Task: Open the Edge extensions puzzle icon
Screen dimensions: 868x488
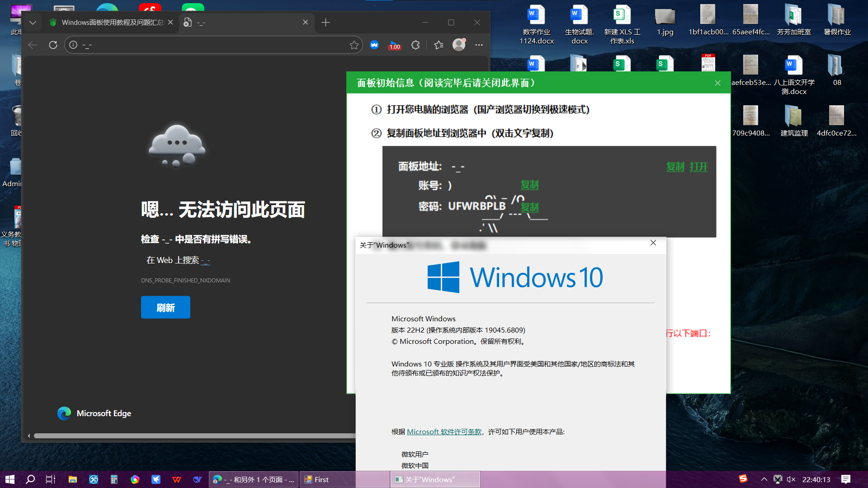Action: click(x=415, y=45)
